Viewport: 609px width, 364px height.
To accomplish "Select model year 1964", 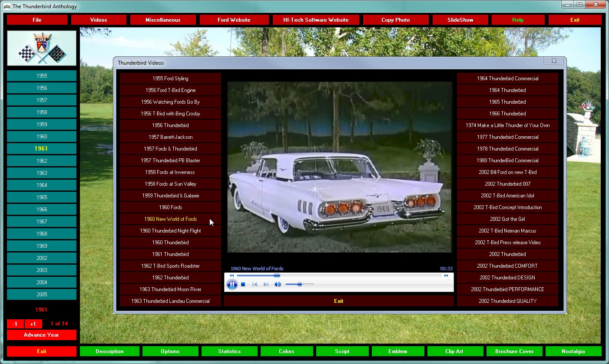I will pyautogui.click(x=42, y=185).
